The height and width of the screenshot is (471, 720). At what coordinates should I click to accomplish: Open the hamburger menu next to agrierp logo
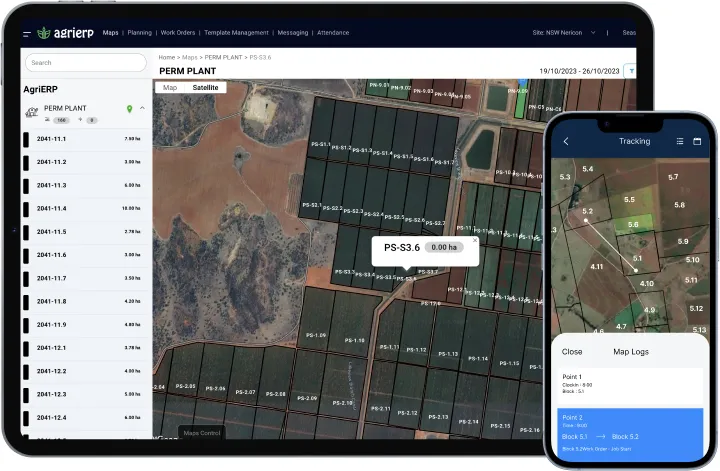point(27,34)
